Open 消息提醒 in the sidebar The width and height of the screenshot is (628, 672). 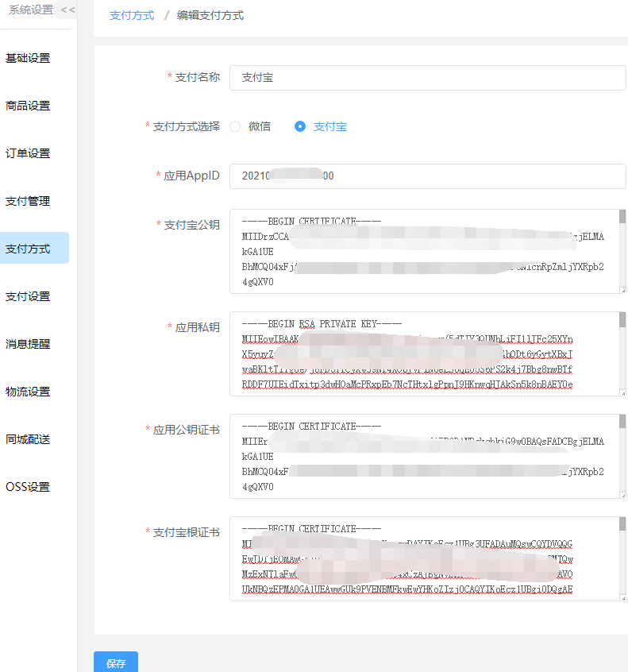tap(28, 344)
